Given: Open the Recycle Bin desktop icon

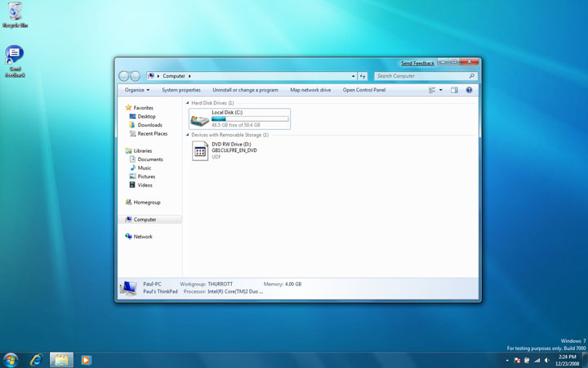Looking at the screenshot, I should (15, 15).
